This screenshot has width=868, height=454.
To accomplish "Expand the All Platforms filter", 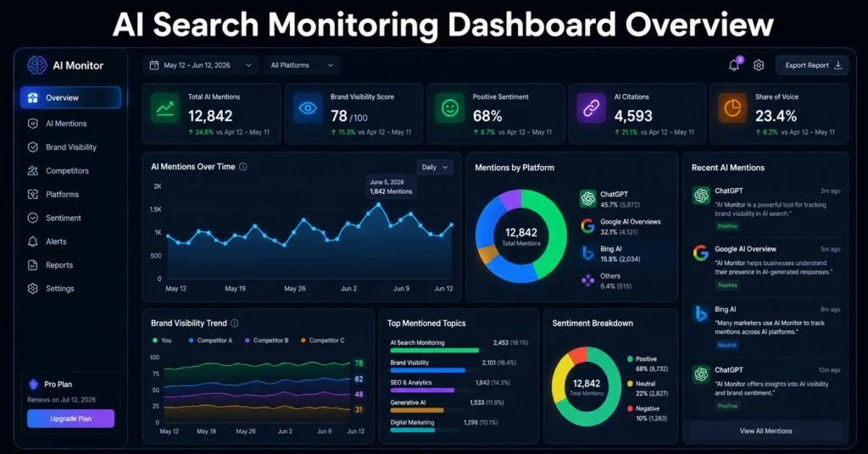I will tap(302, 65).
